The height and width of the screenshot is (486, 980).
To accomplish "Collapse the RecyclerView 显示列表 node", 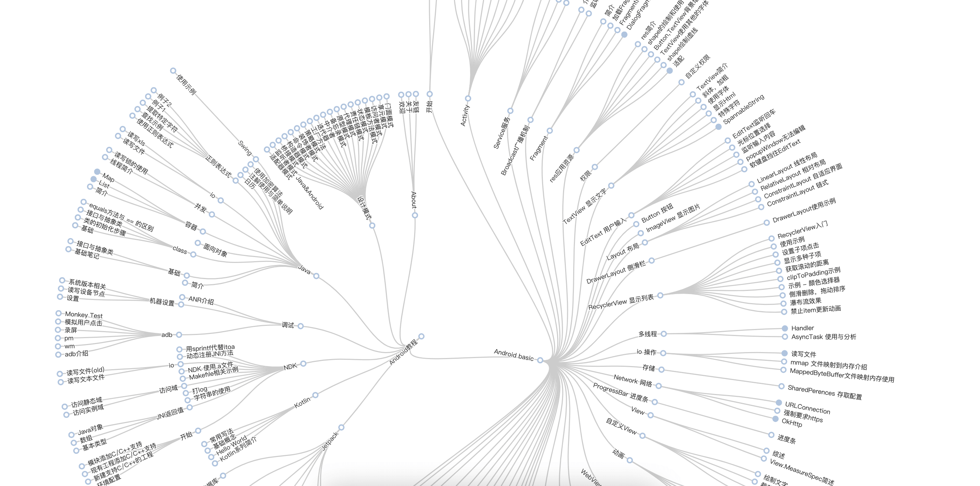I will tap(660, 295).
